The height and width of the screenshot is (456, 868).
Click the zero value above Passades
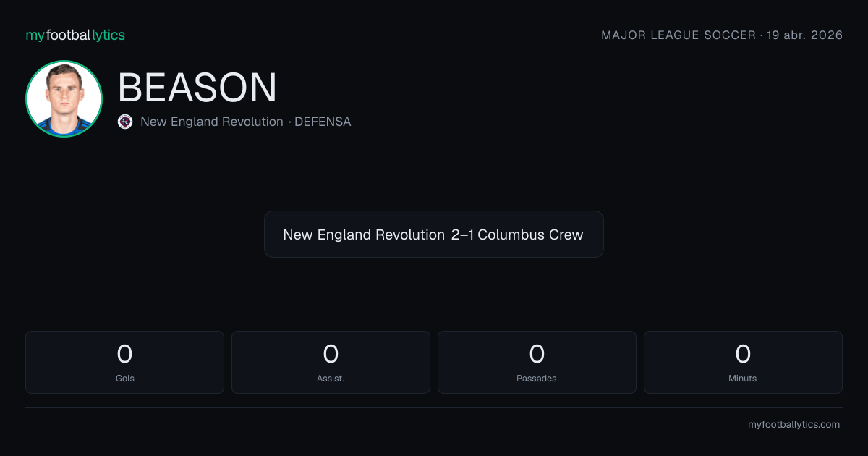(x=537, y=354)
